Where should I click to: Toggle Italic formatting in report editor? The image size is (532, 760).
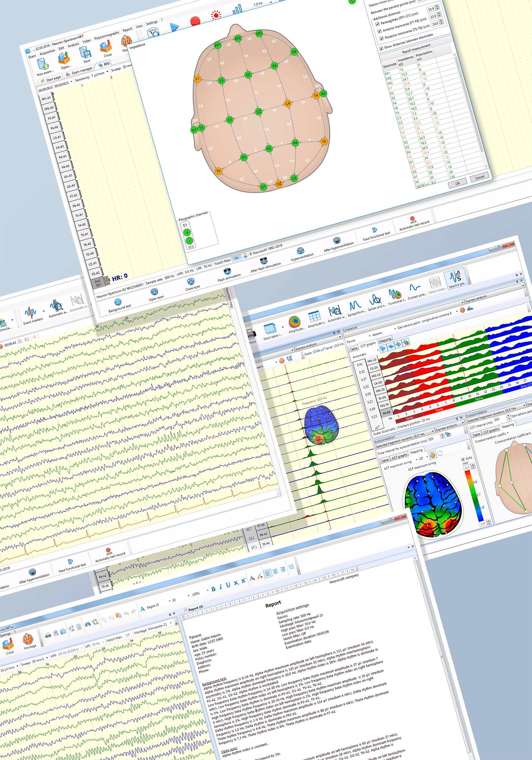tap(220, 587)
